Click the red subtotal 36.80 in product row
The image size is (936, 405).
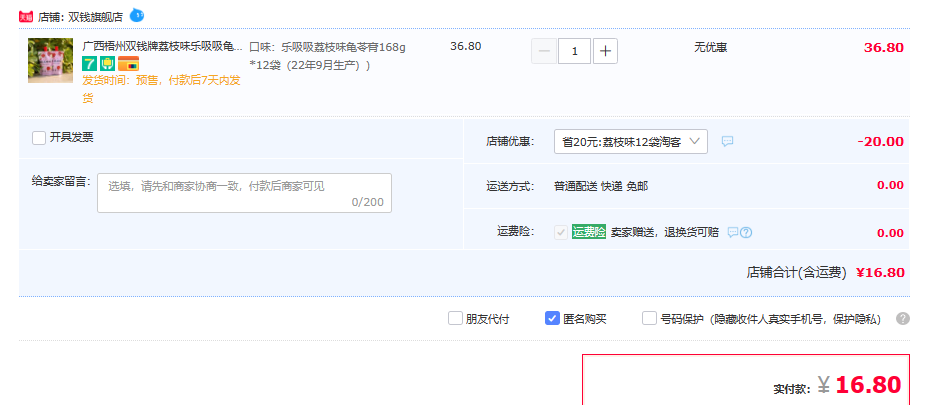(884, 48)
